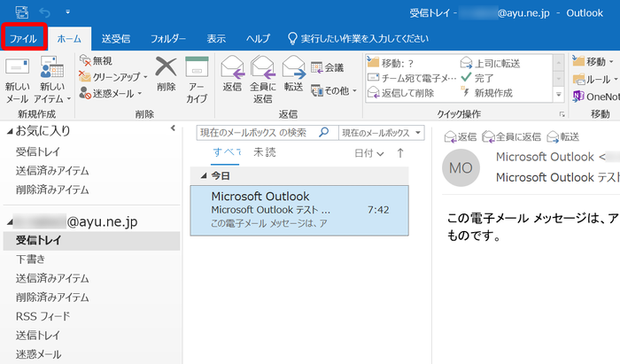Open the 表示 ribbon tab
Screen dimensions: 620x364
(x=216, y=39)
